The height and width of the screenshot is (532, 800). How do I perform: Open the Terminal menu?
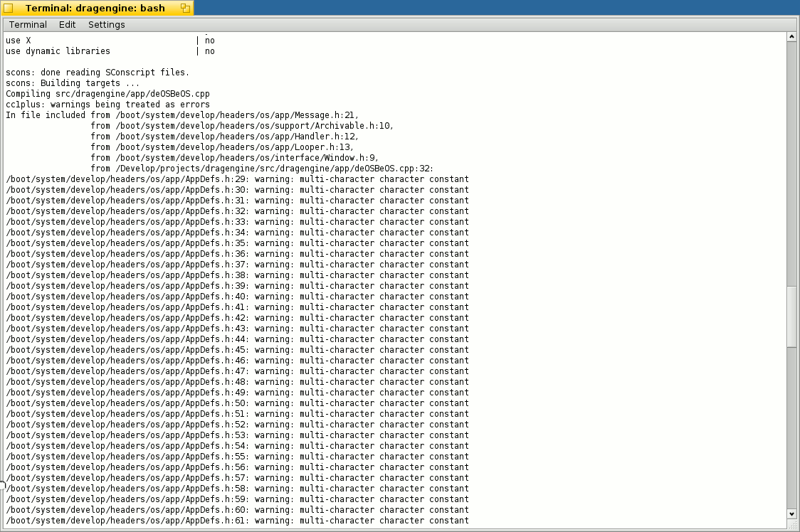point(28,24)
